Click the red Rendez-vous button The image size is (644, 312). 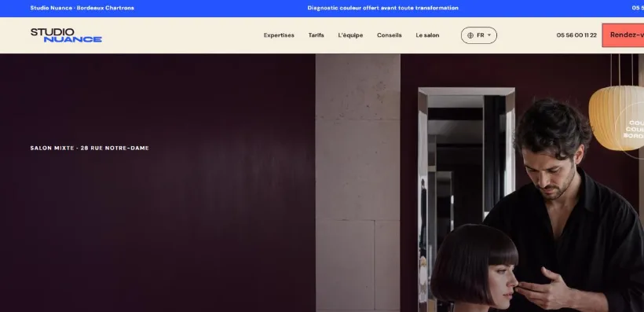623,35
